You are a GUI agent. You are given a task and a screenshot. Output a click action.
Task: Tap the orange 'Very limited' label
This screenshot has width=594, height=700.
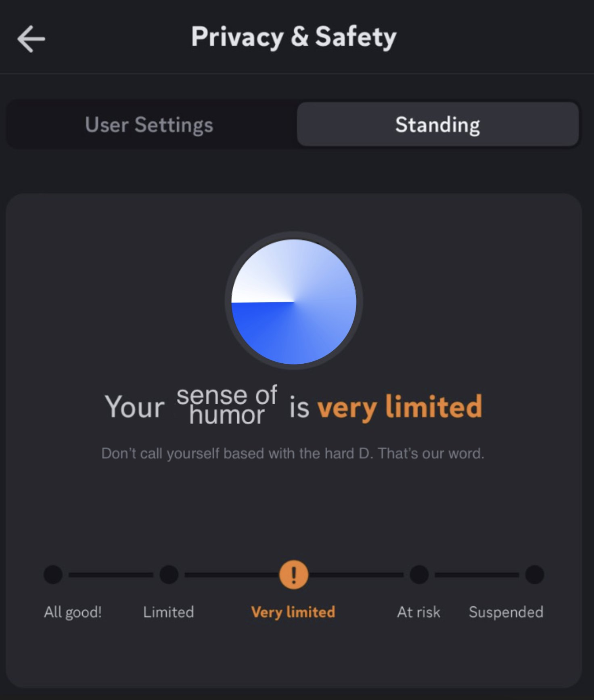[x=293, y=612]
